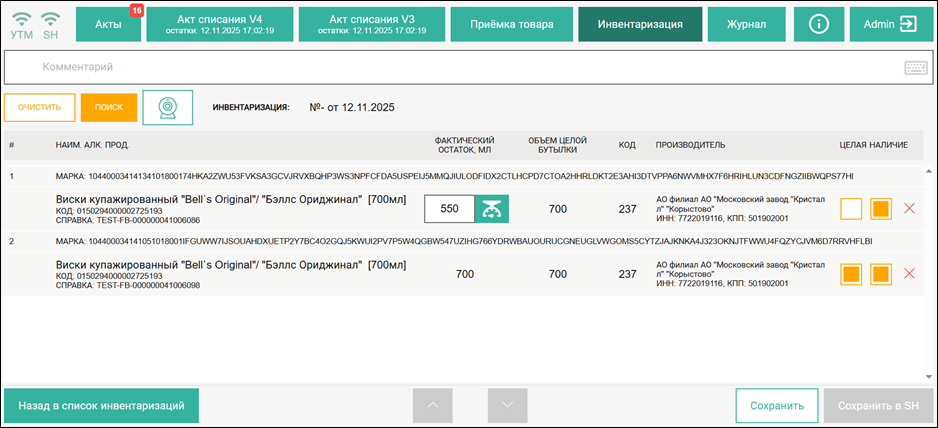Check the empty 'Целая' box in row 1
Screen dimensions: 938x428
pyautogui.click(x=851, y=209)
